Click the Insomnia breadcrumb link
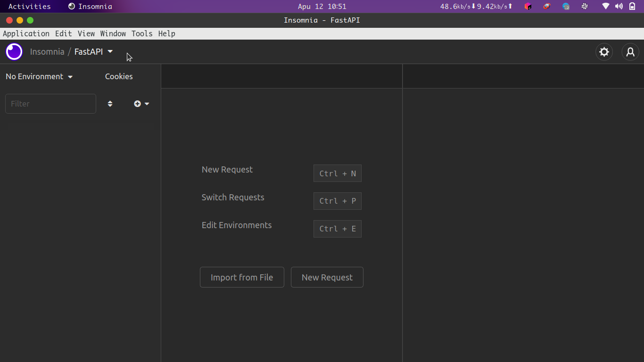 (47, 52)
